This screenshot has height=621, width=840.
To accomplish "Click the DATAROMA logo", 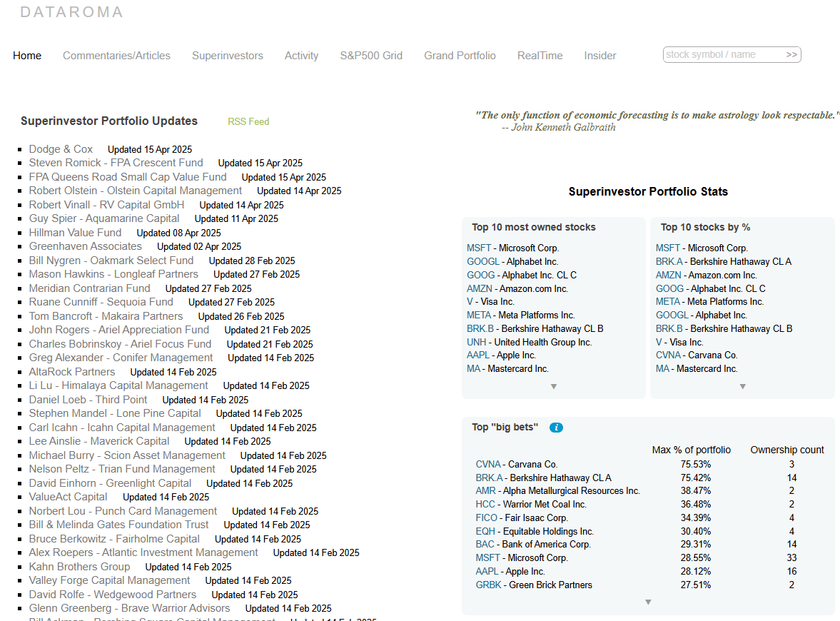I will point(72,12).
